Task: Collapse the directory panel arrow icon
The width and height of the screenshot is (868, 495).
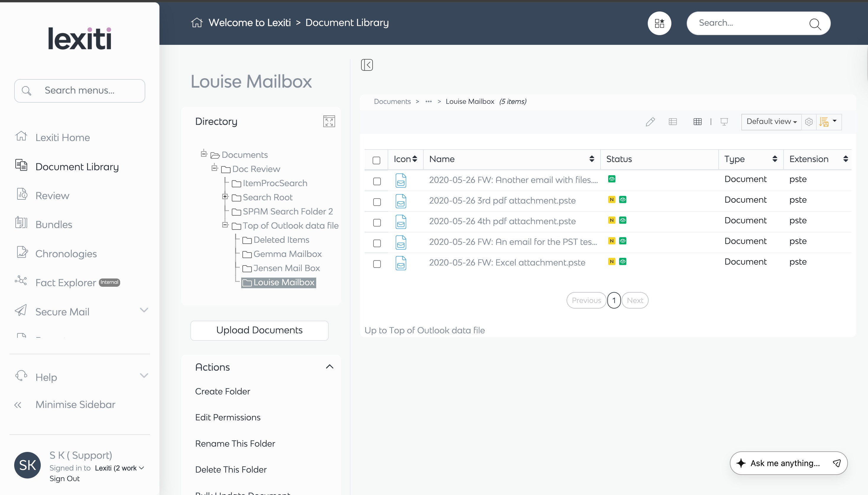Action: tap(367, 65)
